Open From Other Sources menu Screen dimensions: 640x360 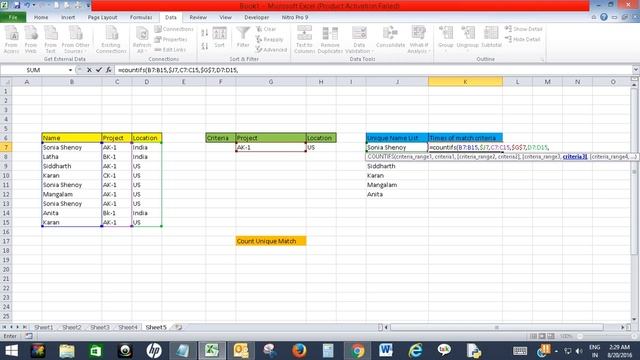pos(76,39)
